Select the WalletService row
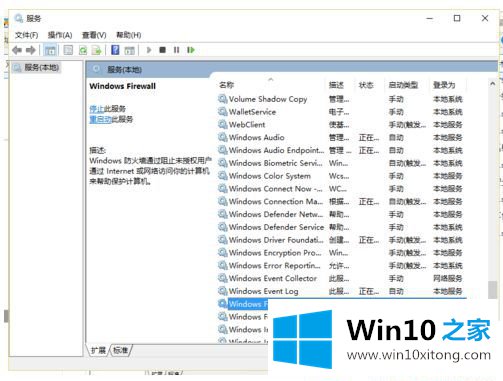This screenshot has width=503, height=381. click(342, 112)
